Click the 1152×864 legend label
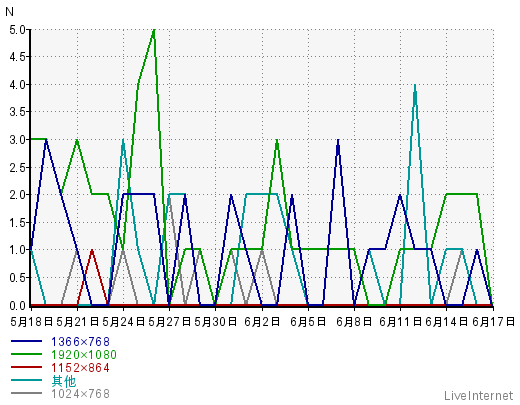This screenshot has width=520, height=405. pos(80,368)
